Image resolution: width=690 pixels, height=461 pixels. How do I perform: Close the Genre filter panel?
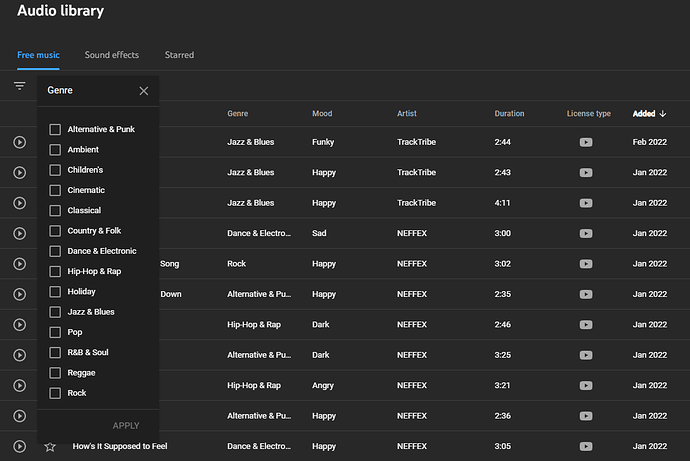click(x=143, y=91)
